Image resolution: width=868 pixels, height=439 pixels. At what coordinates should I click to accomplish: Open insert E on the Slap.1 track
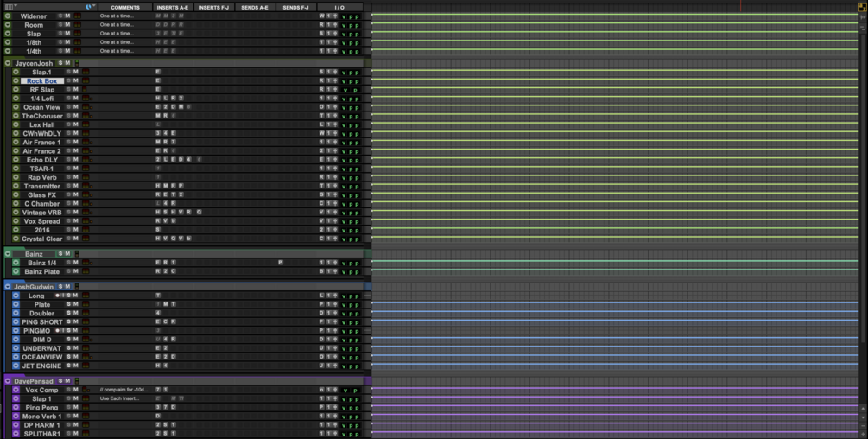(158, 72)
